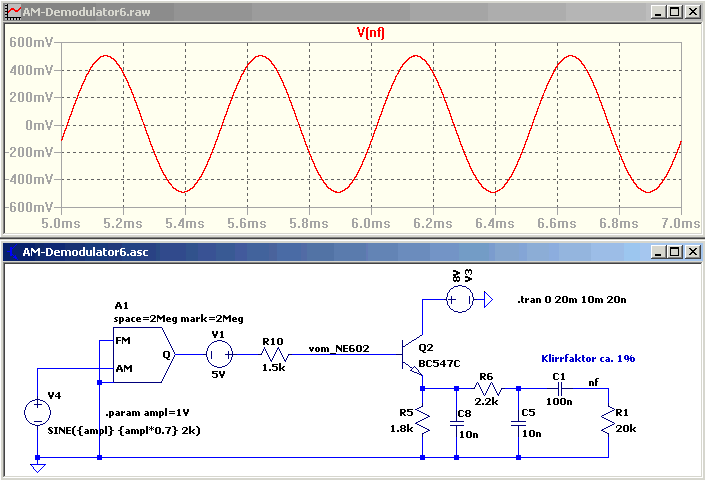705x480 pixels.
Task: Click the 5.4ms time axis label
Action: (x=185, y=223)
